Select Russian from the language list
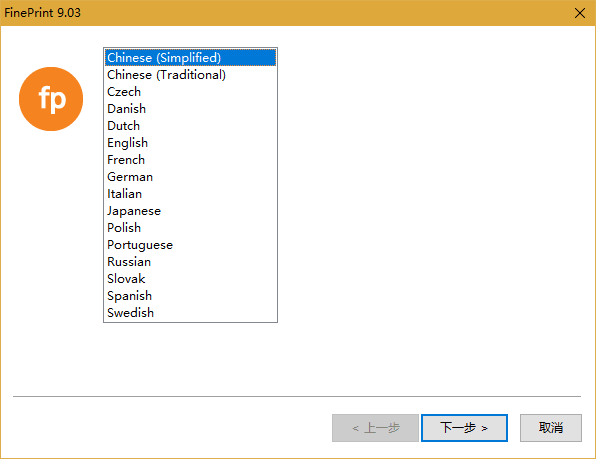This screenshot has height=459, width=596. click(190, 262)
